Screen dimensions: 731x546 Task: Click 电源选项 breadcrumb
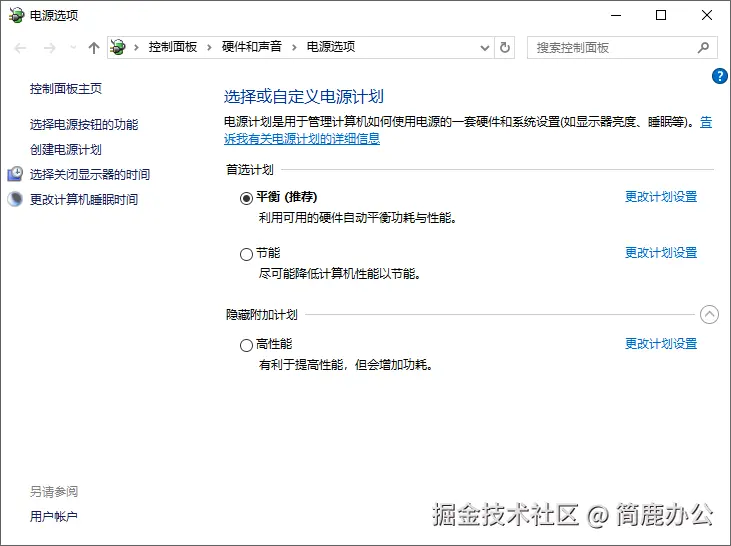[331, 47]
